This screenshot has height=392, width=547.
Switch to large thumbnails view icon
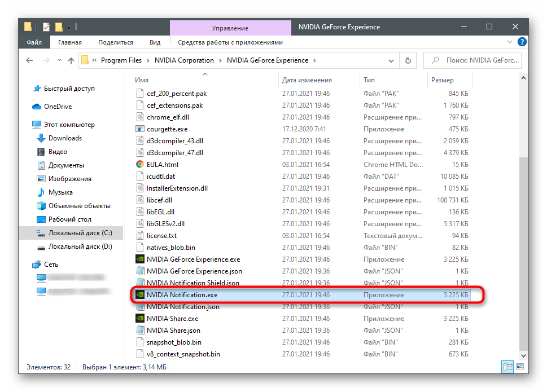click(x=520, y=367)
